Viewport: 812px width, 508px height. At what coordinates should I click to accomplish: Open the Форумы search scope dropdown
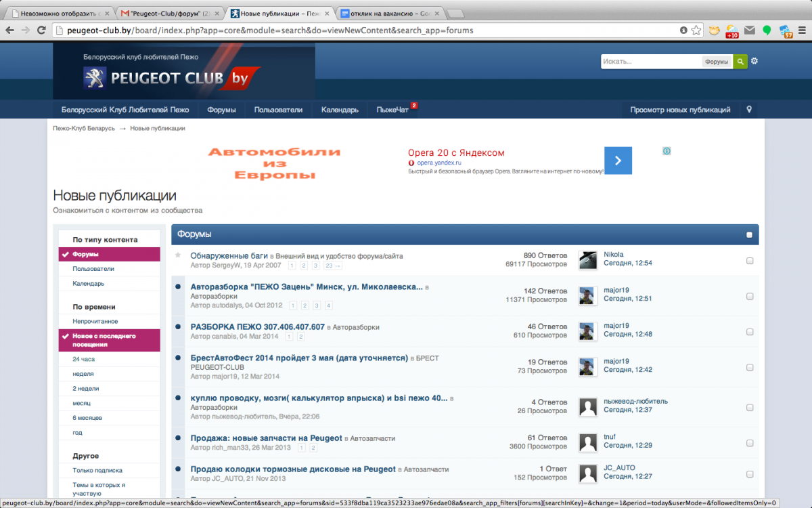717,62
